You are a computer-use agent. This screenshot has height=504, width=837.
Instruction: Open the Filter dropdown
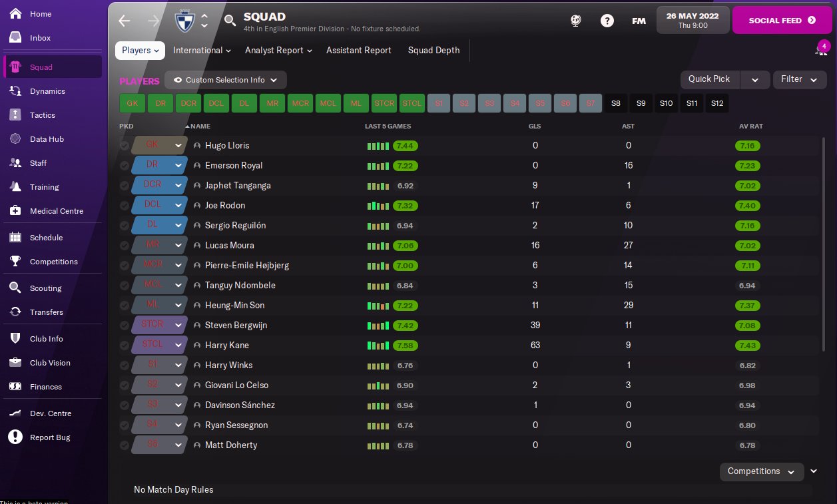pyautogui.click(x=800, y=79)
